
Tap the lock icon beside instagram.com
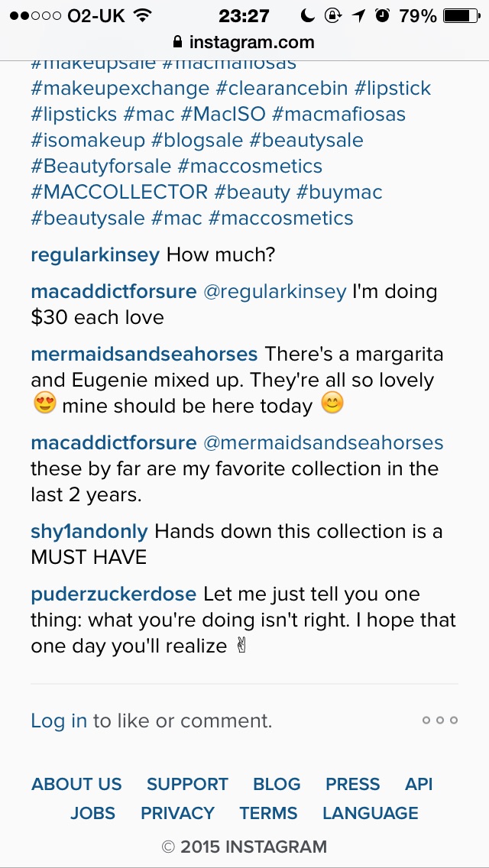pyautogui.click(x=178, y=41)
